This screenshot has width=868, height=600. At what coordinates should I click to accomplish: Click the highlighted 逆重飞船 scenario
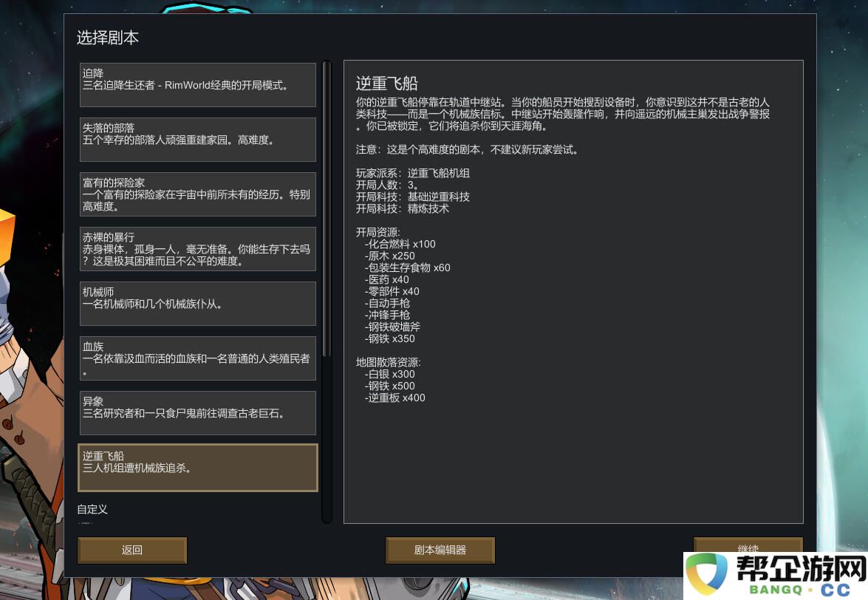pyautogui.click(x=198, y=468)
